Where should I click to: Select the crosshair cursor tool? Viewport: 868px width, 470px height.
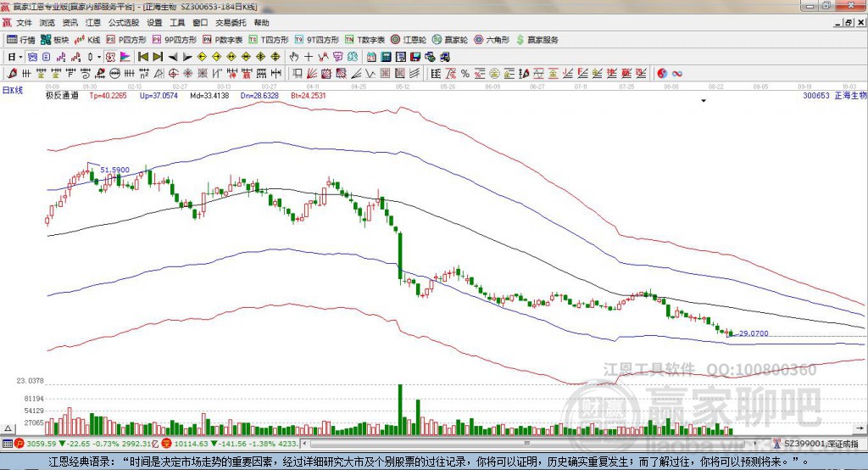(x=309, y=57)
